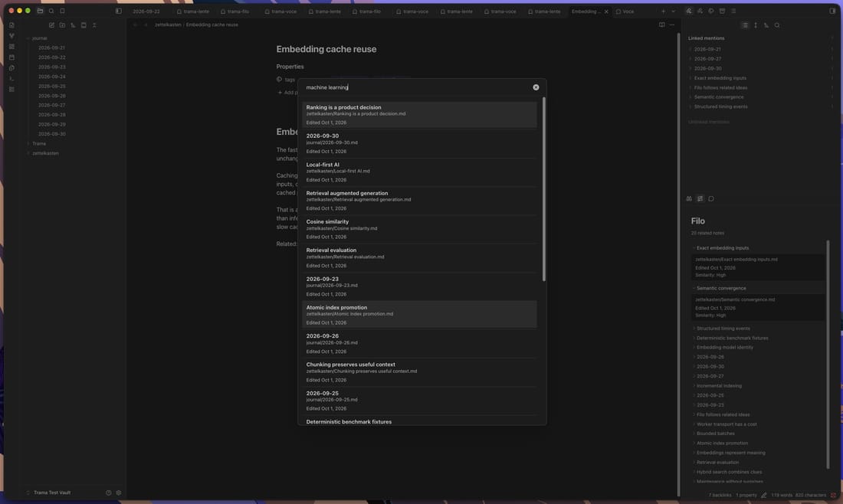843x504 pixels.
Task: Collapse all folders in file explorer
Action: (94, 25)
